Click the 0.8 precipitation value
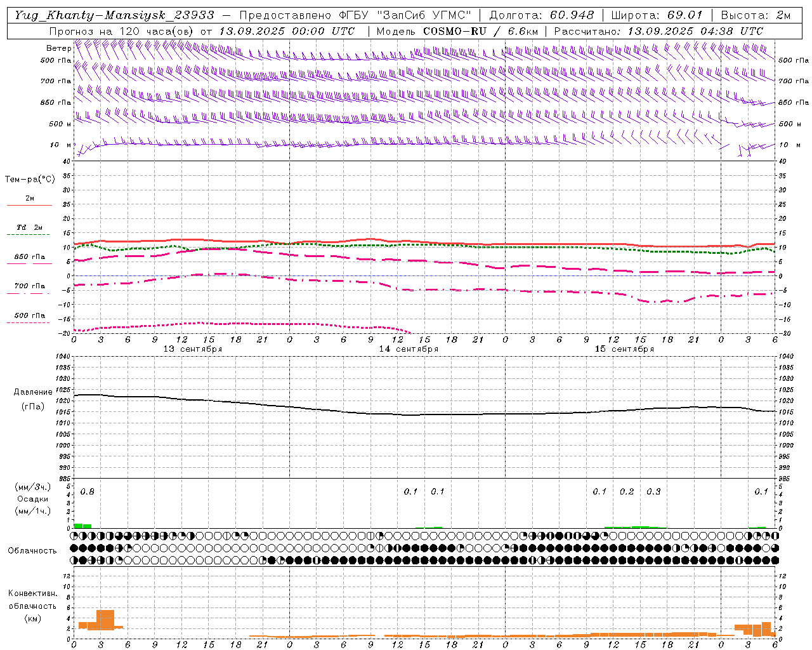 pos(88,491)
